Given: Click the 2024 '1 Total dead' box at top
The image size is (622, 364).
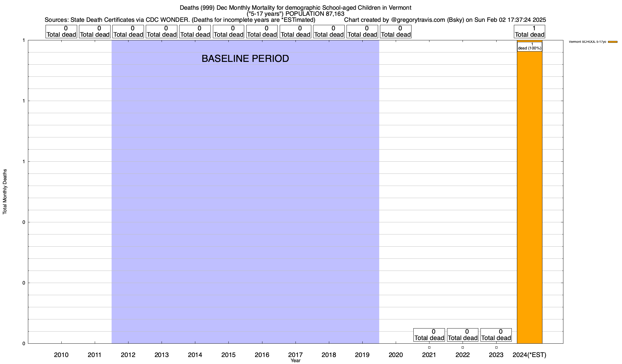Looking at the screenshot, I should coord(529,32).
